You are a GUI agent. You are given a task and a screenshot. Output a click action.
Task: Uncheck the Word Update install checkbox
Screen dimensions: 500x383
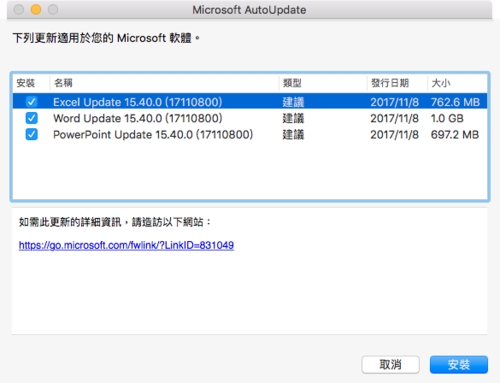32,118
